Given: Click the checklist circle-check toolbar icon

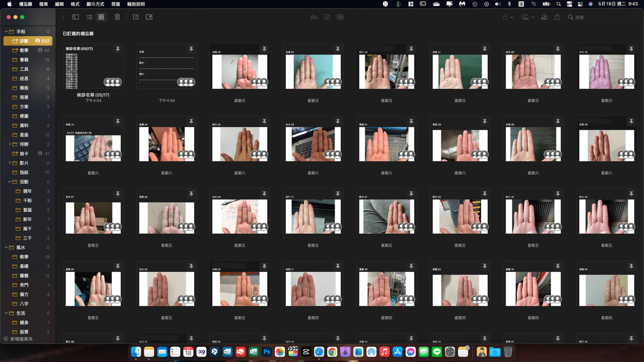Looking at the screenshot, I should tap(327, 17).
